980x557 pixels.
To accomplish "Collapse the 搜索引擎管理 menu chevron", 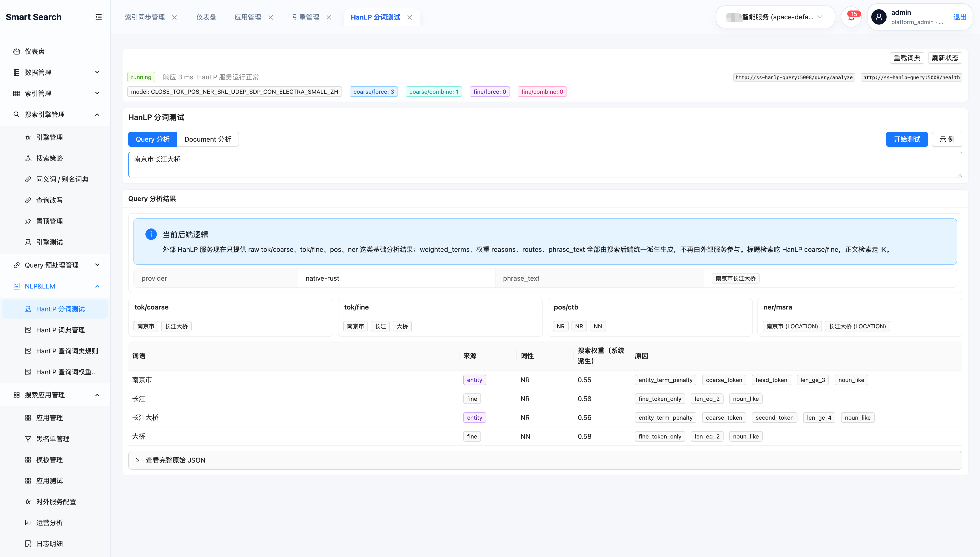I will tap(97, 114).
